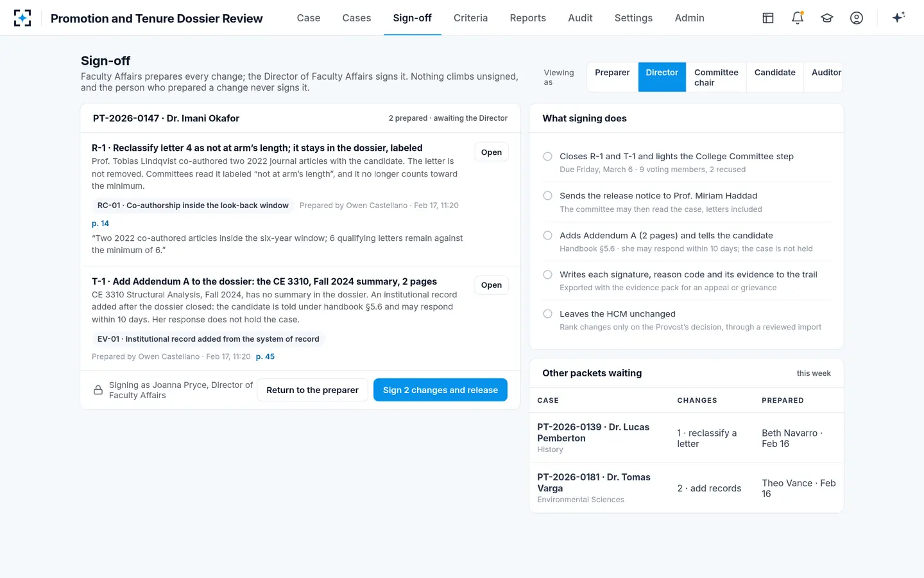Click Sign 2 changes and release
Image resolution: width=924 pixels, height=578 pixels.
440,390
